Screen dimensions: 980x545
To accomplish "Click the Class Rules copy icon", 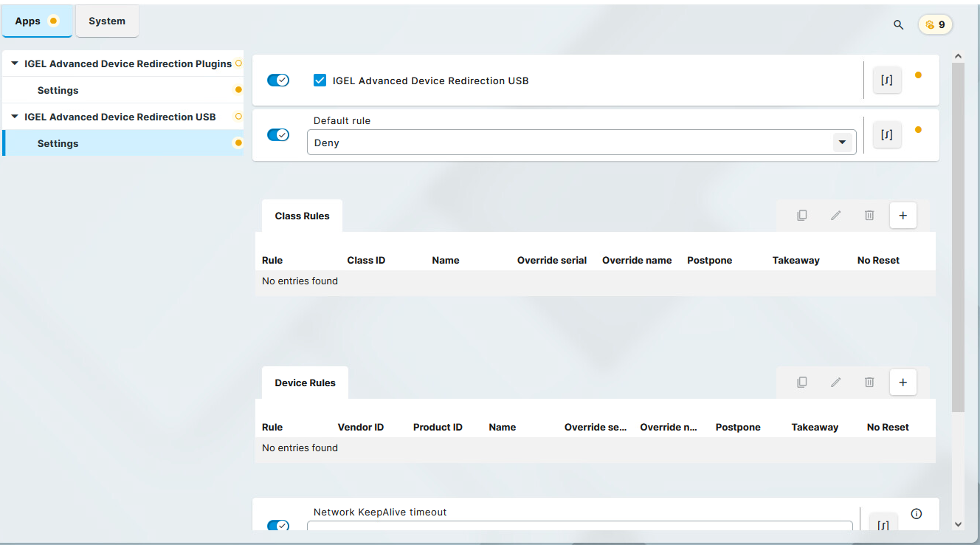I will click(x=801, y=216).
